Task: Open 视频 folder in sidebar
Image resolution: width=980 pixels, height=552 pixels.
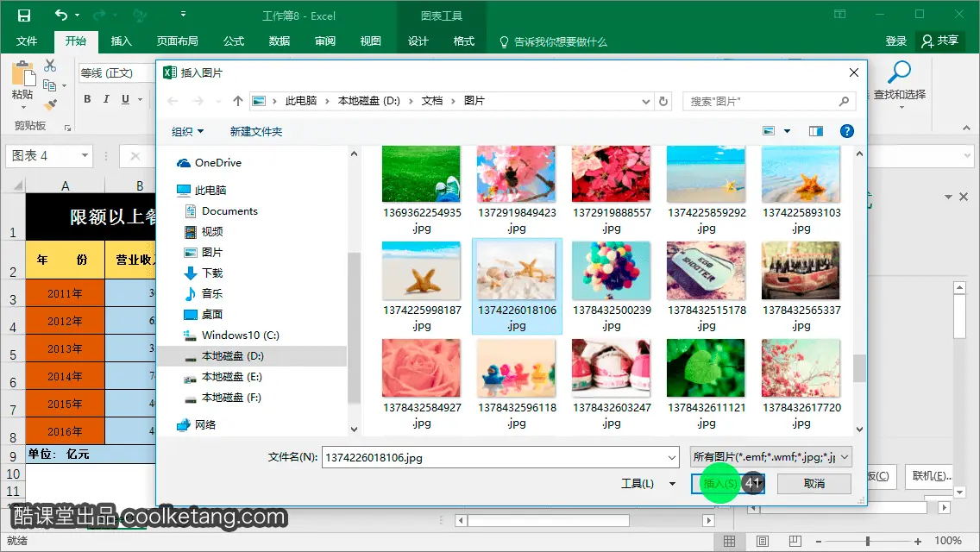Action: click(x=203, y=232)
